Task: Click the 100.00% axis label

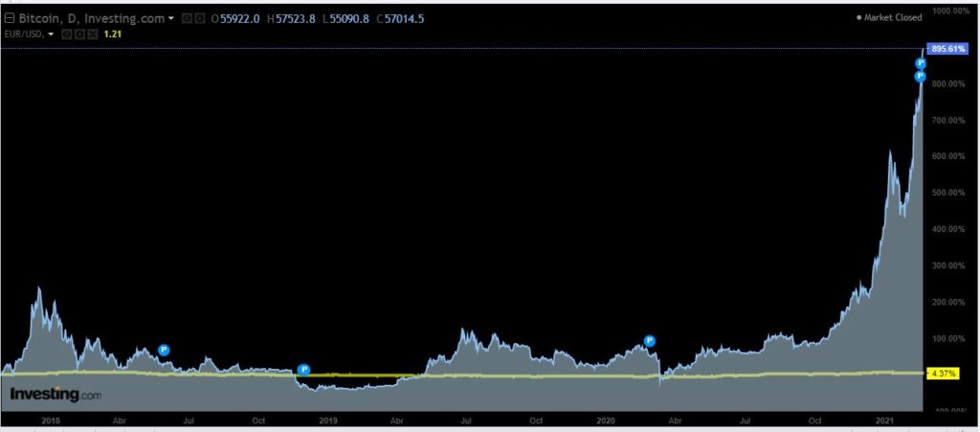Action: (x=948, y=338)
